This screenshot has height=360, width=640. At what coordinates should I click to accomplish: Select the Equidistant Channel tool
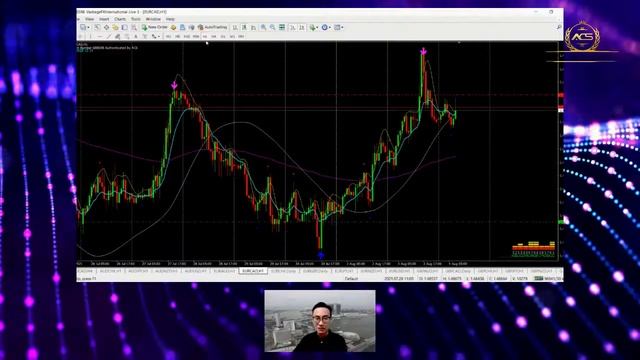(118, 36)
